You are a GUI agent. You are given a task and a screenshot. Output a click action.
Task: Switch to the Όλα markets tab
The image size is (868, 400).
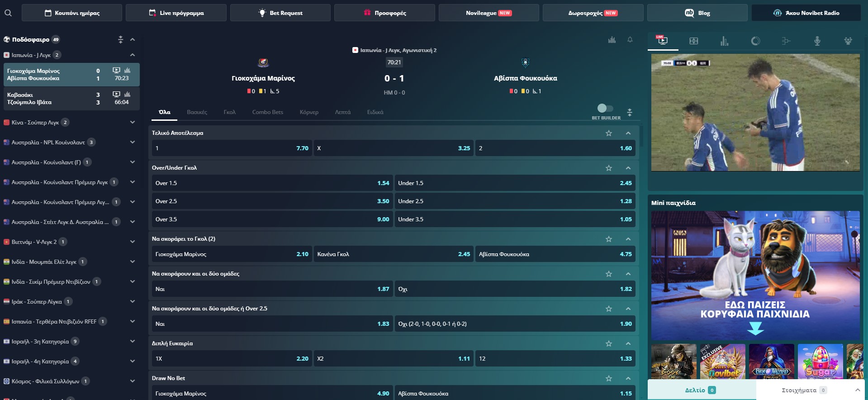click(x=165, y=112)
